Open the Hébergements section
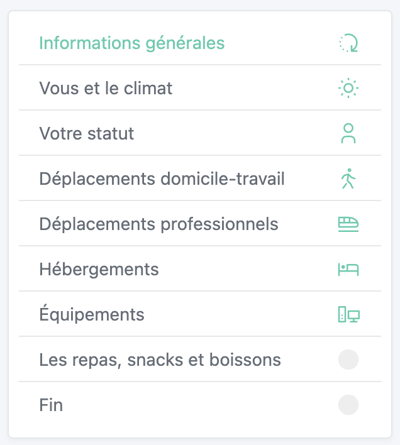 point(99,269)
